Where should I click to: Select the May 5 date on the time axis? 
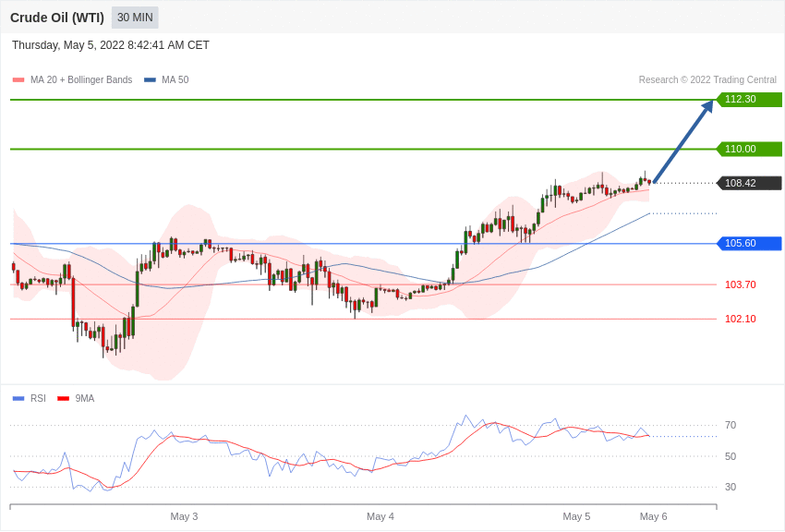576,516
